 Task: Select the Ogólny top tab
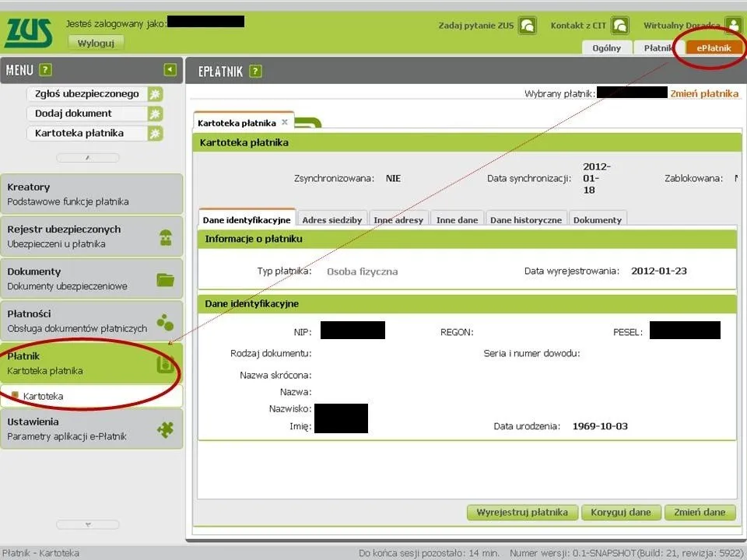tap(606, 48)
